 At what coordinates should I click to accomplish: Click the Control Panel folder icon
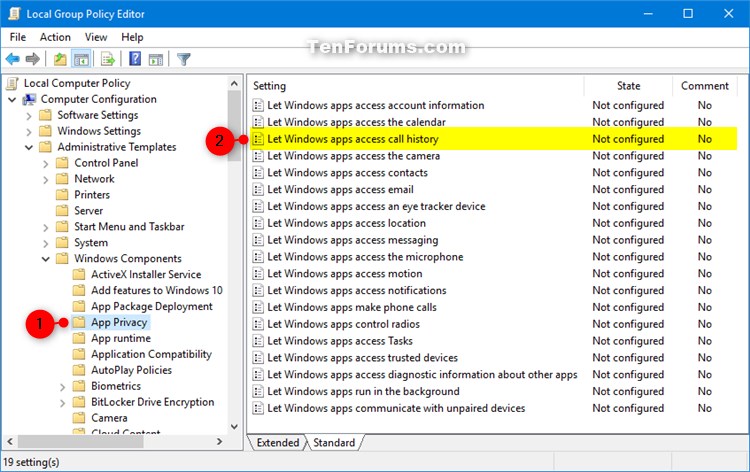[62, 163]
